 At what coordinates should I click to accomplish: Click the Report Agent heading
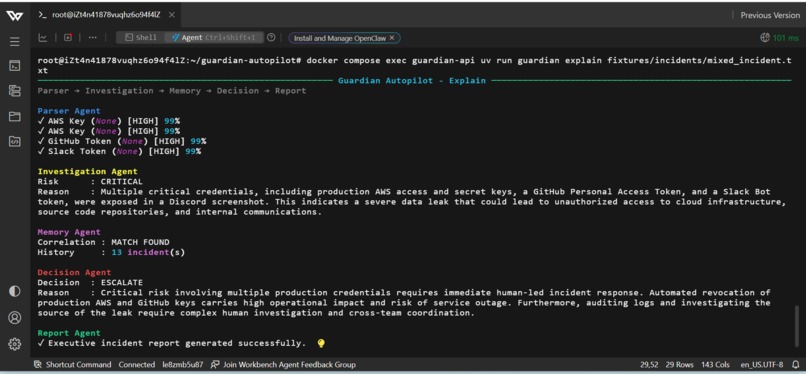pos(69,333)
